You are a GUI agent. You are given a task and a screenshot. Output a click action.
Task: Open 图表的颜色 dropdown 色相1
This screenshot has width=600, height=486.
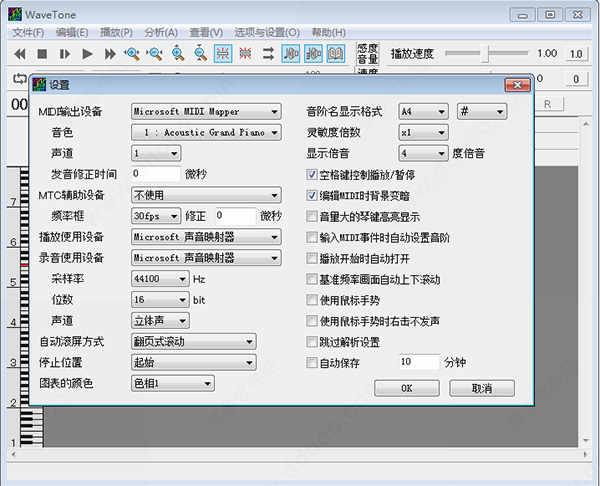[172, 383]
